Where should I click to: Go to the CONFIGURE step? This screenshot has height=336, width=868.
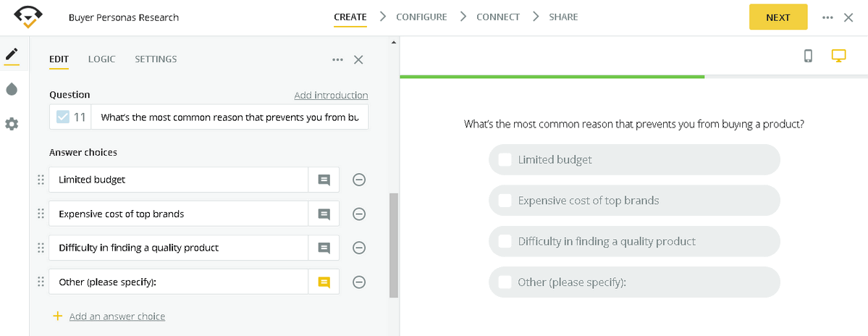coord(421,17)
